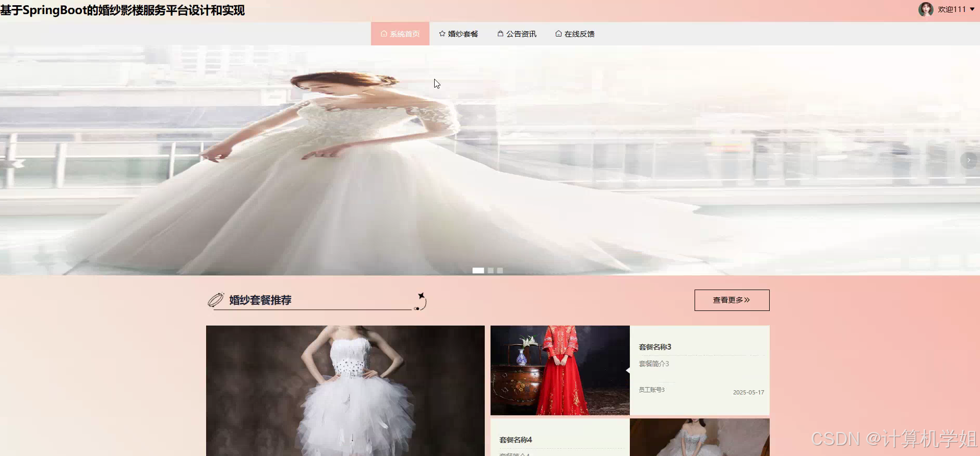Expand the 欢迎111 user dropdown arrow
This screenshot has height=456, width=980.
coord(972,9)
